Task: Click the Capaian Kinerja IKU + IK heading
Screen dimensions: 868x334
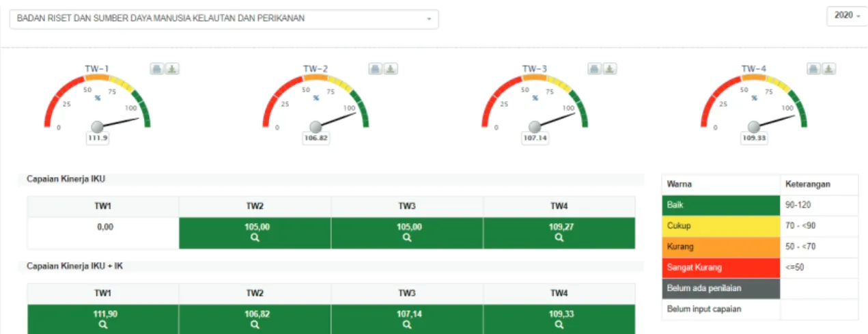Action: coord(75,266)
